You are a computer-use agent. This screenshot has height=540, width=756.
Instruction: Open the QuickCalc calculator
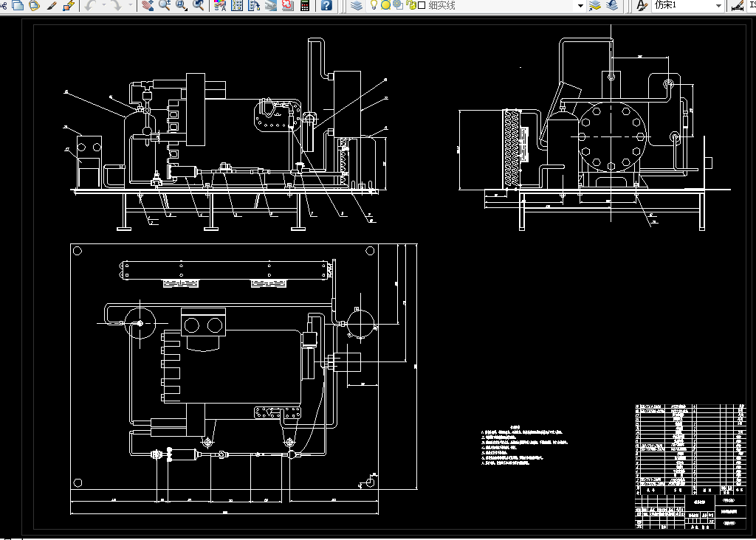305,5
